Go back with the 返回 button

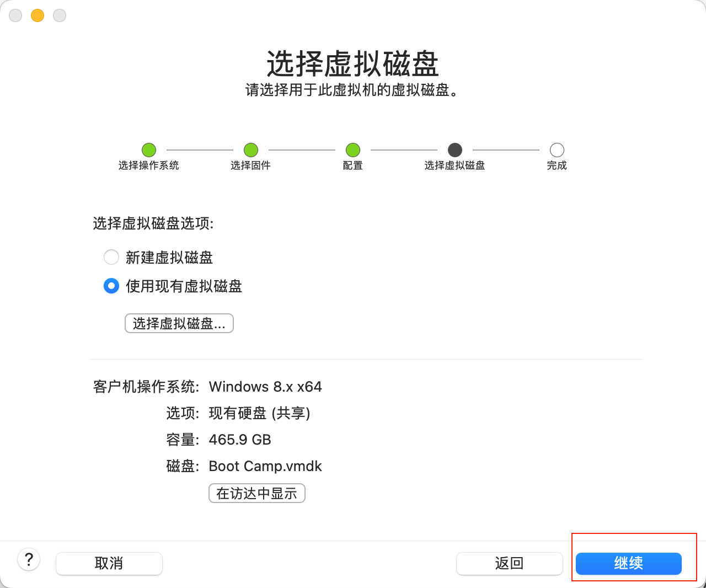(x=510, y=563)
